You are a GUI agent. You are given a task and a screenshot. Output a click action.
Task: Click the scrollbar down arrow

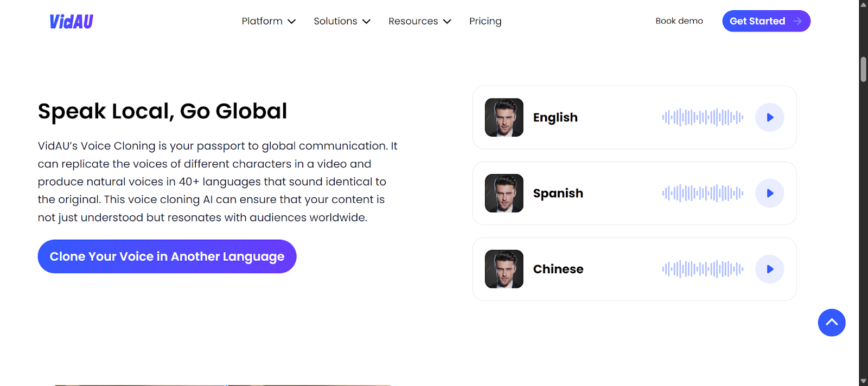(864, 382)
